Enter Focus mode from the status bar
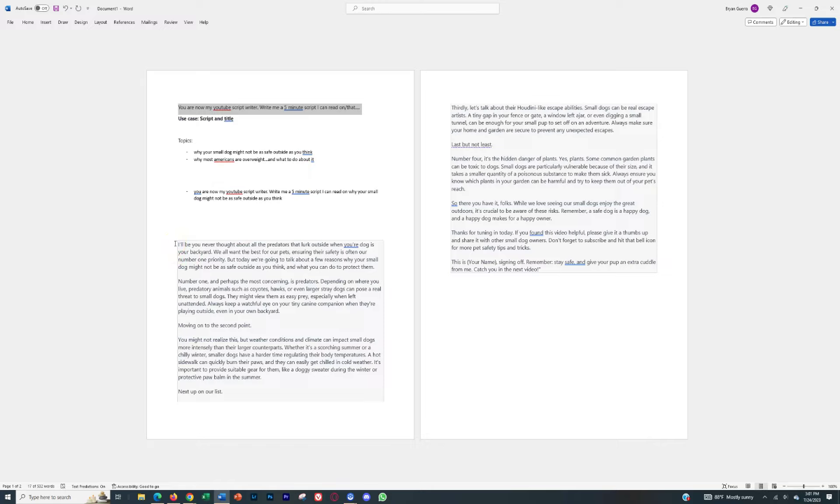The width and height of the screenshot is (840, 504). [729, 486]
